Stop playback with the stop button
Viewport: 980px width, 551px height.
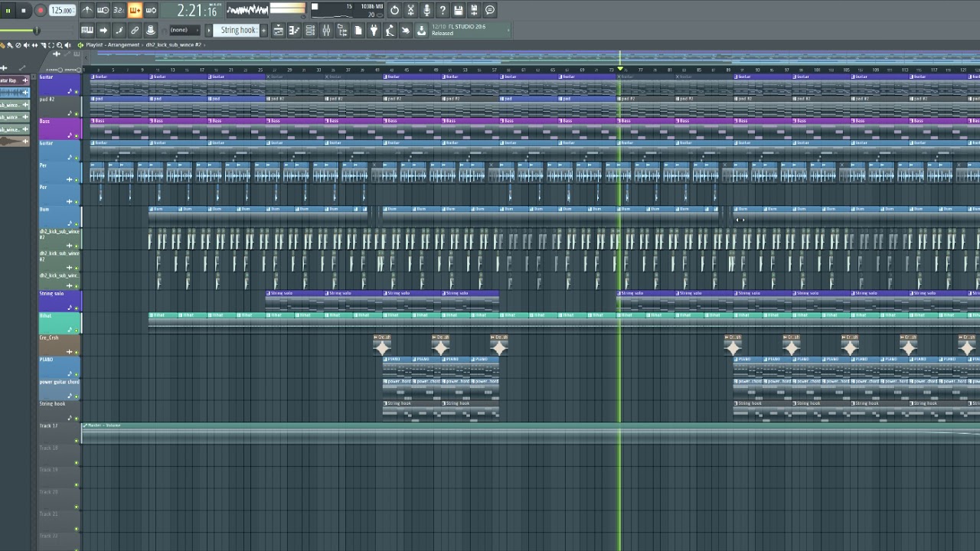[24, 11]
